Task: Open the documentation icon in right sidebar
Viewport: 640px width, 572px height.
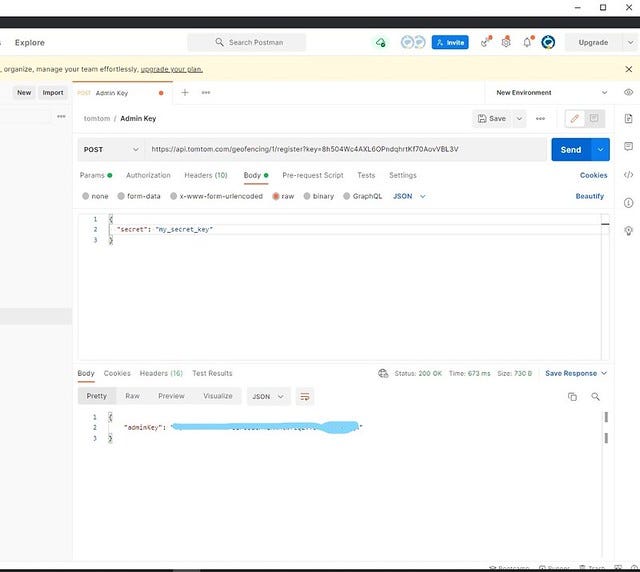Action: click(x=628, y=118)
